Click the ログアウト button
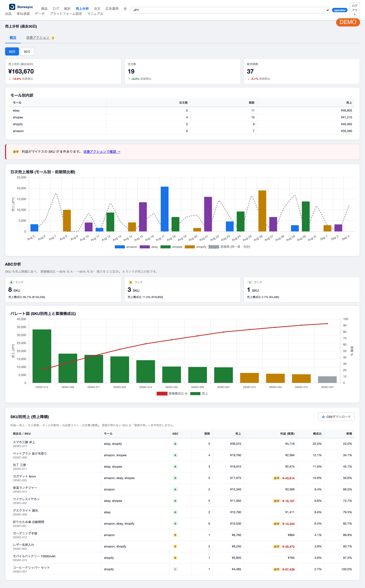This screenshot has height=588, width=365. click(x=355, y=10)
